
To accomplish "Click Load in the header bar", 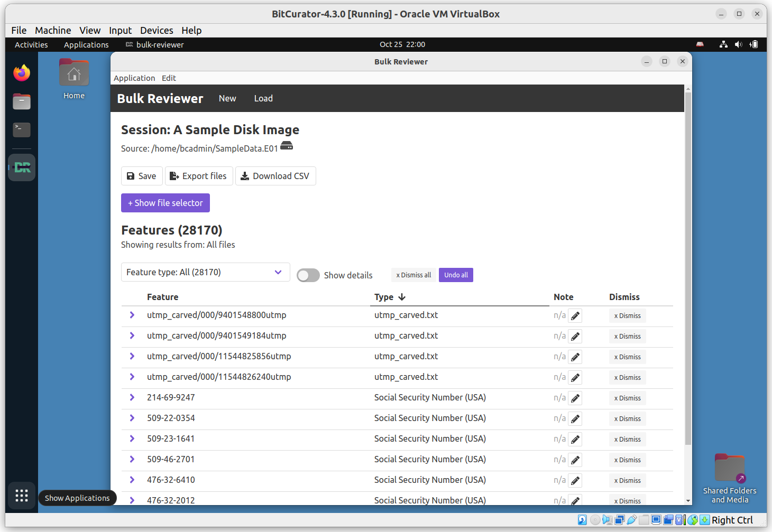I will click(x=263, y=98).
